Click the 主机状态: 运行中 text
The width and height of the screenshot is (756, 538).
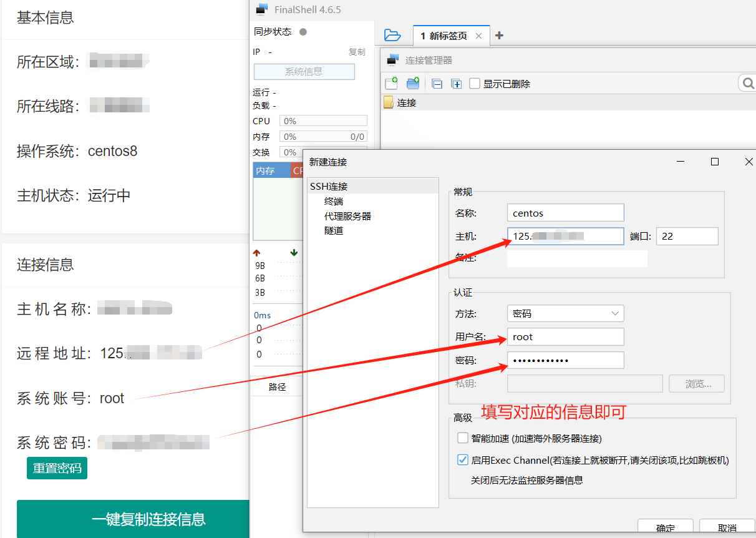click(x=74, y=195)
